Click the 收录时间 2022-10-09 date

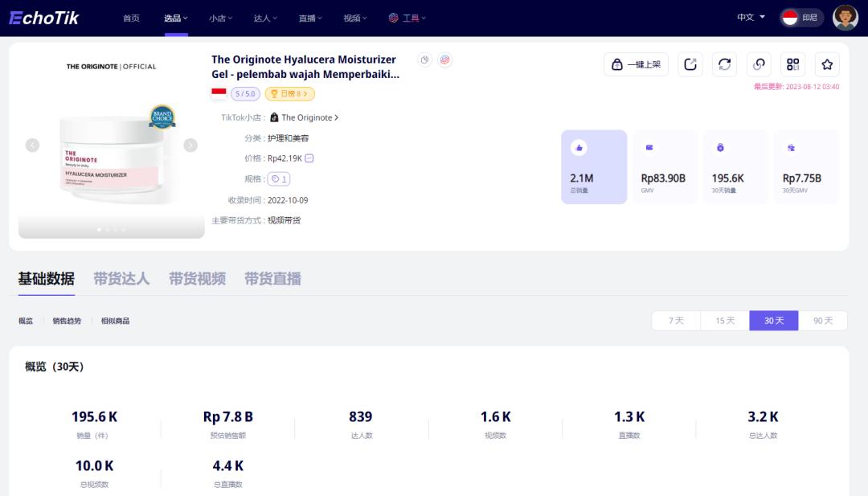288,200
